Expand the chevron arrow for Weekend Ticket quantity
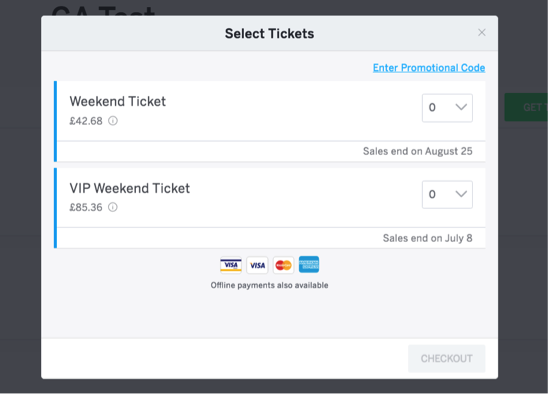 (461, 107)
